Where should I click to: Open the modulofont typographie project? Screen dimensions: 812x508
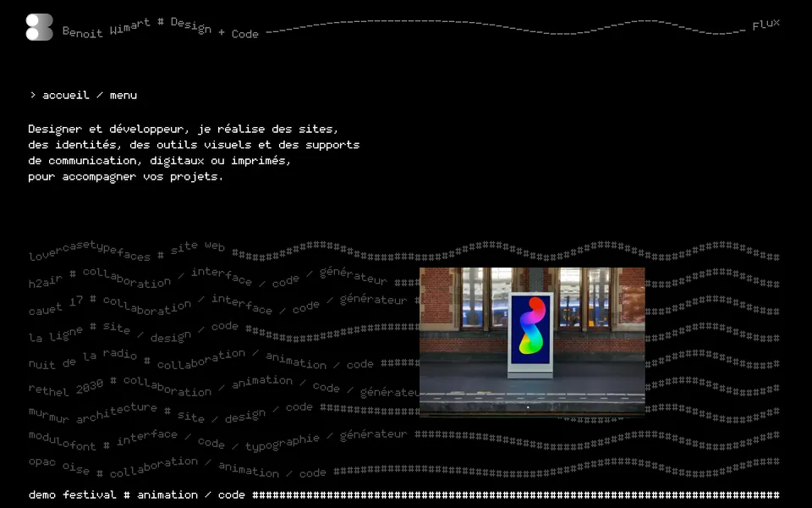[218, 440]
